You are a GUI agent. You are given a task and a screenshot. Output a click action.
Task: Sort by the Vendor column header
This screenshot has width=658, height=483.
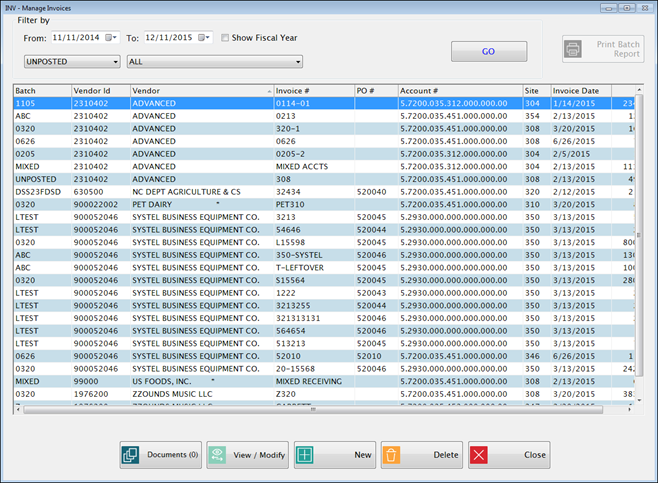(200, 91)
